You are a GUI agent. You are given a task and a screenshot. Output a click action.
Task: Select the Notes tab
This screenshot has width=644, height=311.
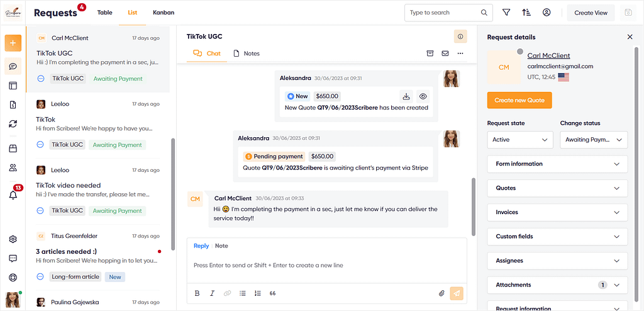[247, 54]
